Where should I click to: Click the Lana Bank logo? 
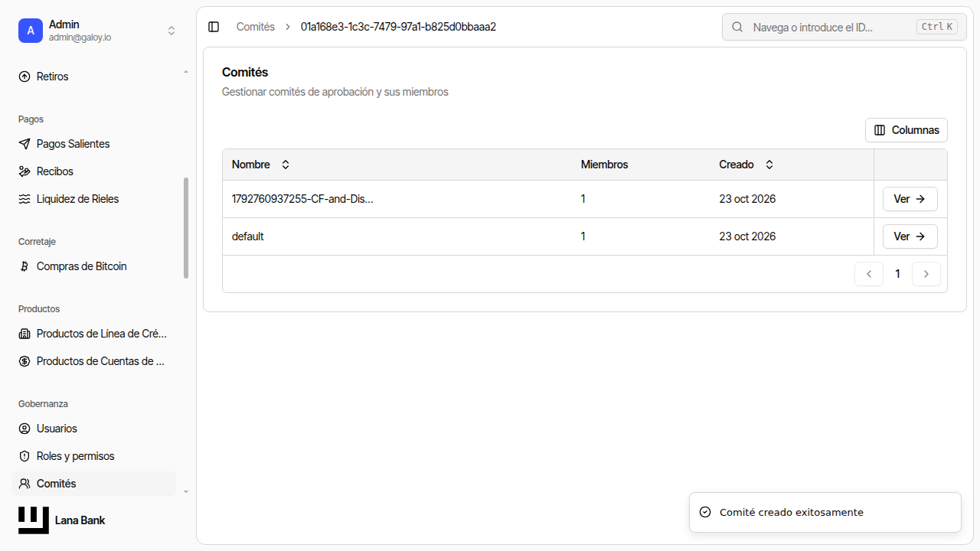[34, 520]
